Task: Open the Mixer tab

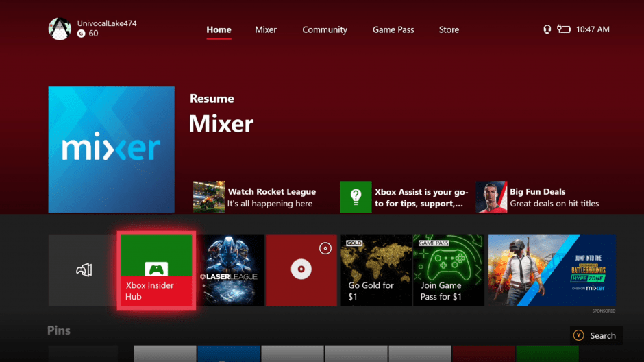Action: click(266, 29)
